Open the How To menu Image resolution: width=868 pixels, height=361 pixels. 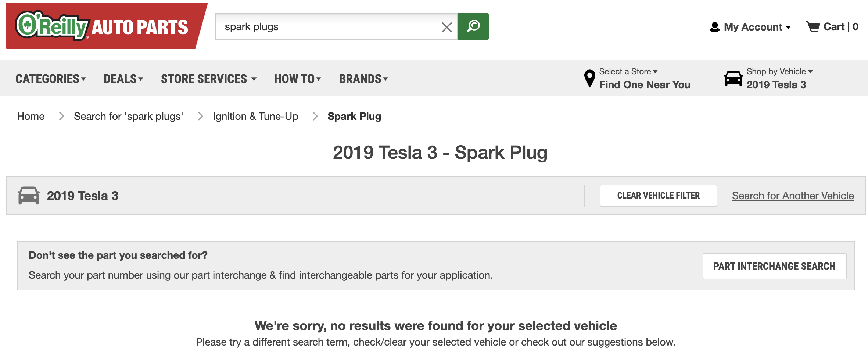point(298,79)
